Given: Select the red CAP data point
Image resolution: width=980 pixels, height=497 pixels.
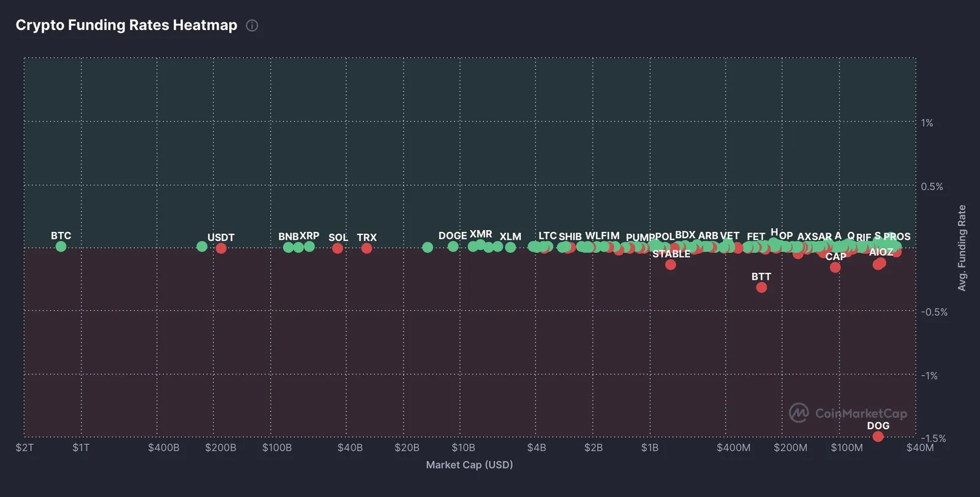Looking at the screenshot, I should click(835, 267).
